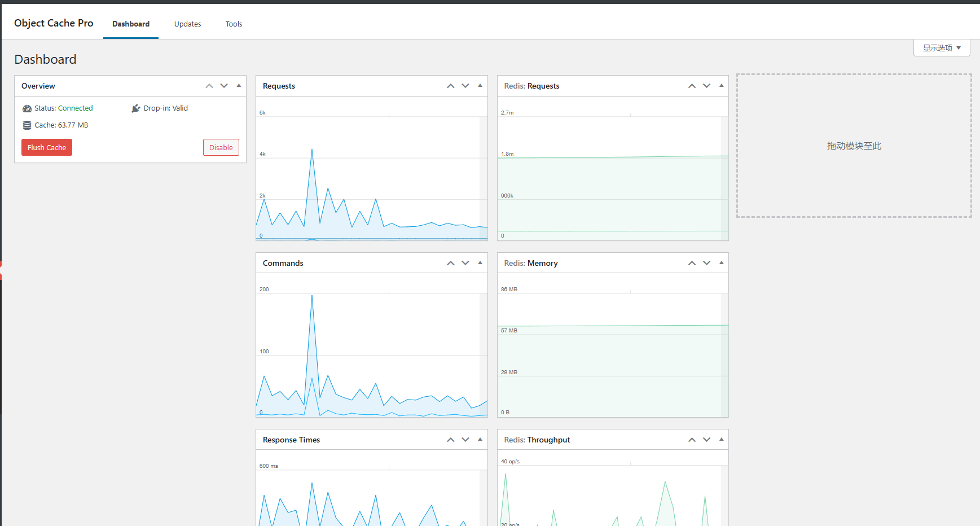Move the Overview widget down
The height and width of the screenshot is (526, 980).
point(224,86)
